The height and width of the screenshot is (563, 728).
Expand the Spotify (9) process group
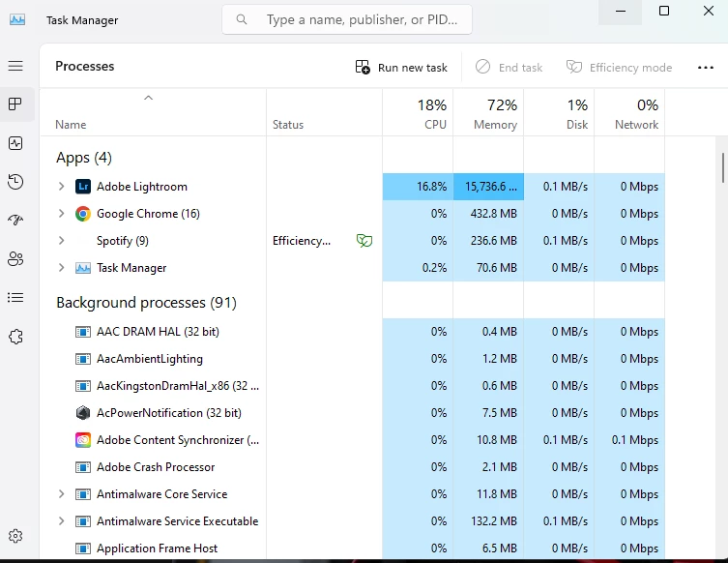tap(61, 240)
